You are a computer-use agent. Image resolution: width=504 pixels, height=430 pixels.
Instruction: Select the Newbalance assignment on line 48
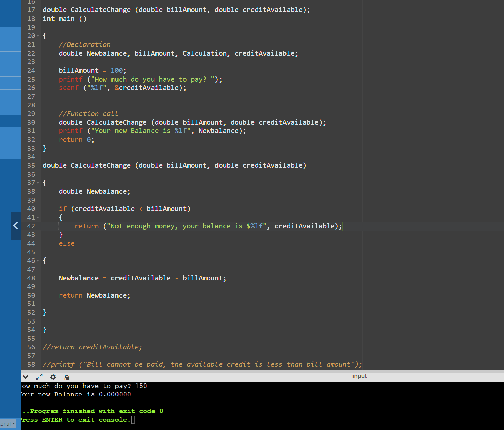141,278
